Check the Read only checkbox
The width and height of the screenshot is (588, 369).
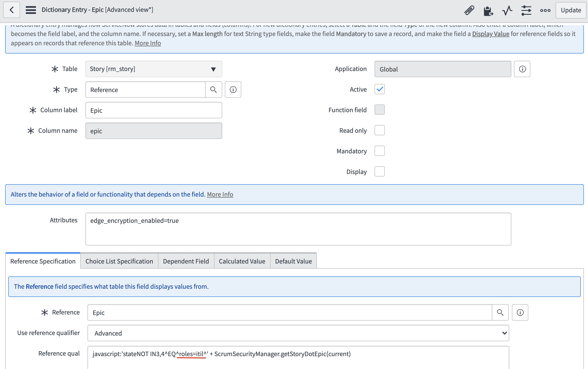379,130
